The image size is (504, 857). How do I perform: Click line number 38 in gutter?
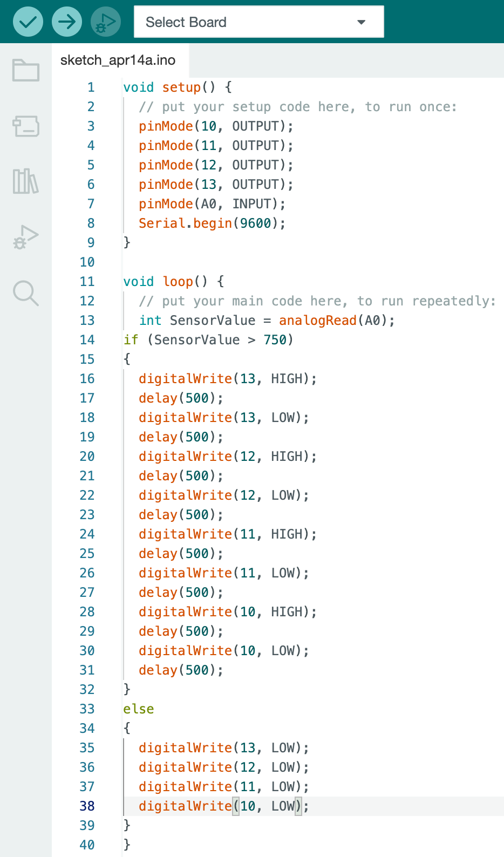87,806
